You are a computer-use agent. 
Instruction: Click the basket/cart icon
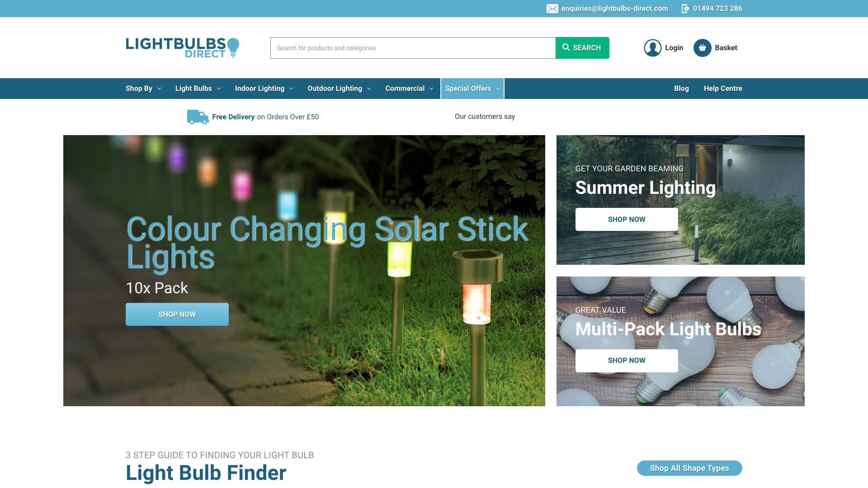[702, 47]
